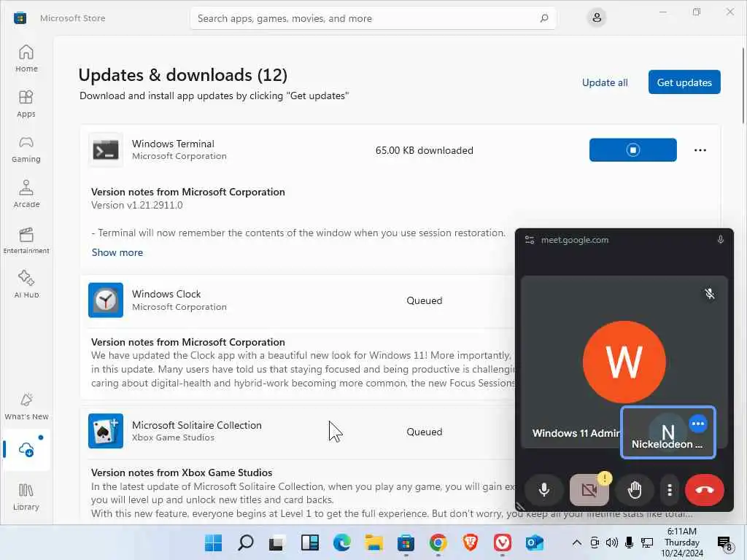Select Arcade in the sidebar
The width and height of the screenshot is (747, 560).
(x=26, y=194)
